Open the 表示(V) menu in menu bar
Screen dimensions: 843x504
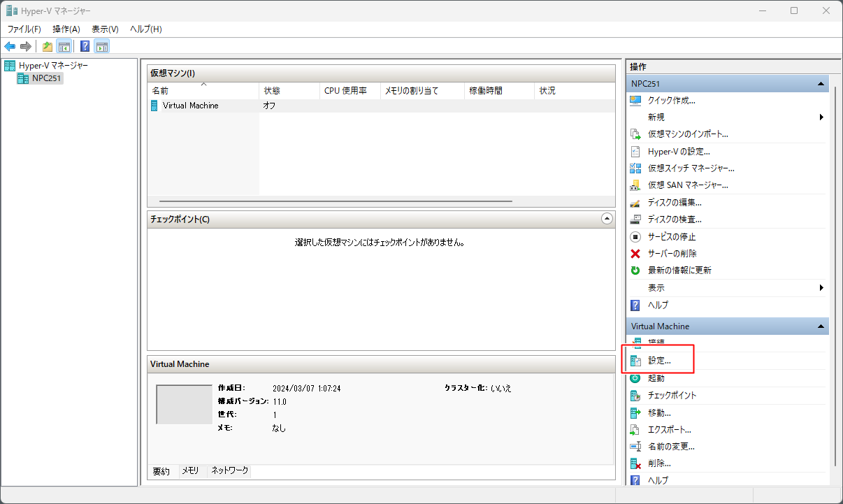(105, 29)
